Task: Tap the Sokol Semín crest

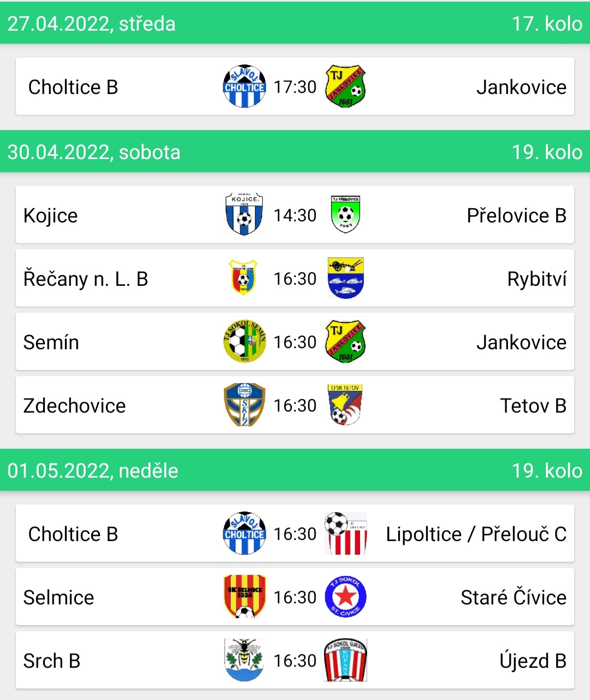Action: pyautogui.click(x=245, y=342)
